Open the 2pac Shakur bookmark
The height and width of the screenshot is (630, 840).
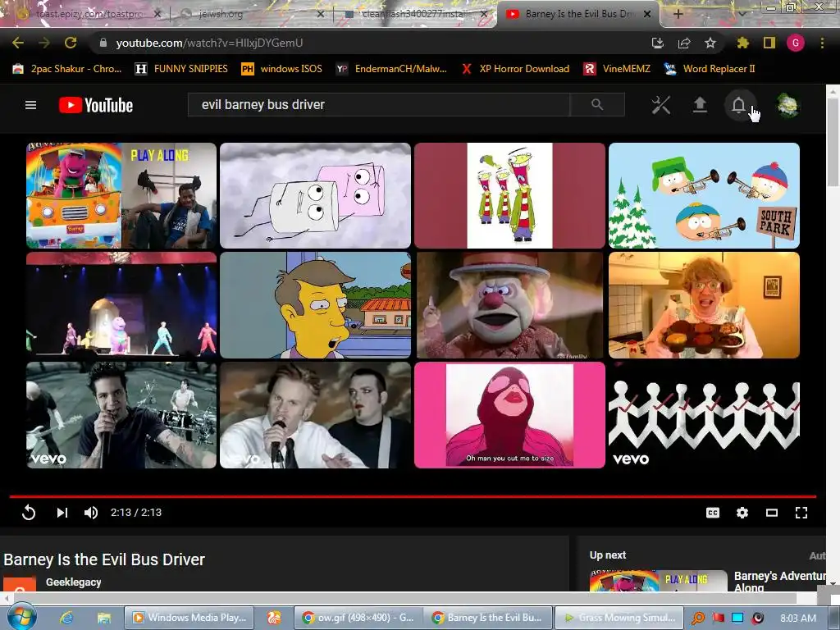click(x=67, y=69)
